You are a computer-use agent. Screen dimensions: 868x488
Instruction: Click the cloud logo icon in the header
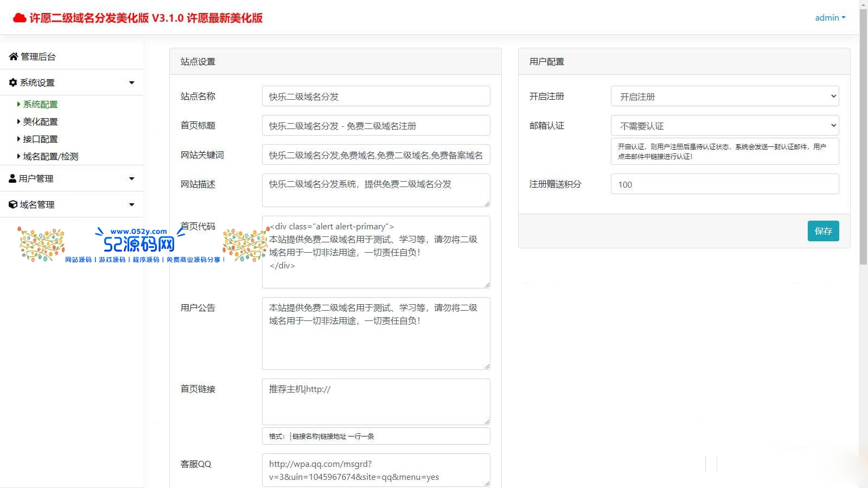point(20,17)
